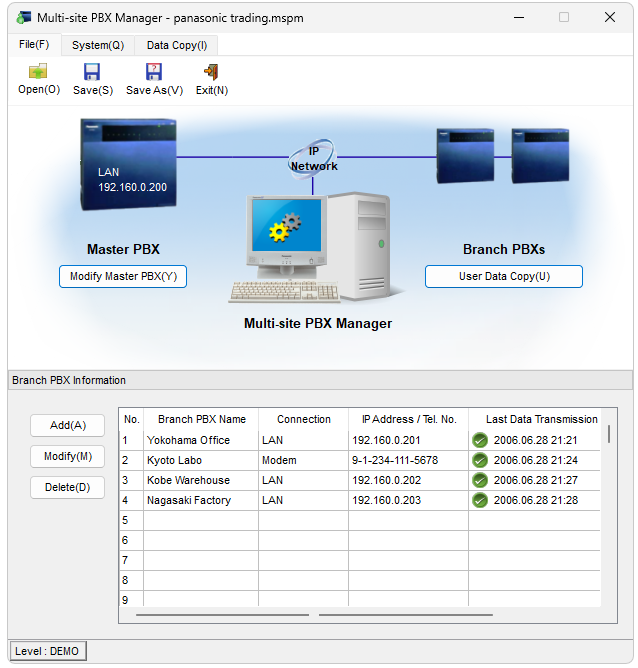Click the left Branch PBX unit image
The image size is (638, 668).
click(x=466, y=155)
